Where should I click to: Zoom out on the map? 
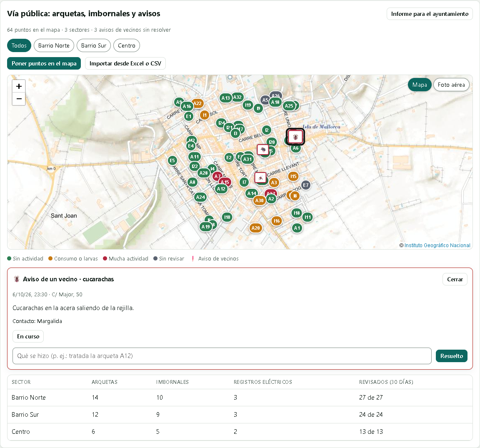[19, 99]
